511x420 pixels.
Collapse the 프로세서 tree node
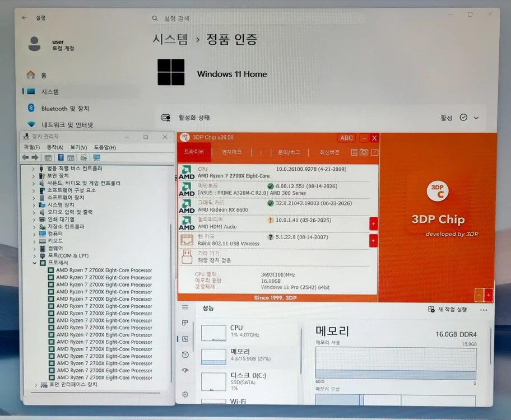[35, 263]
